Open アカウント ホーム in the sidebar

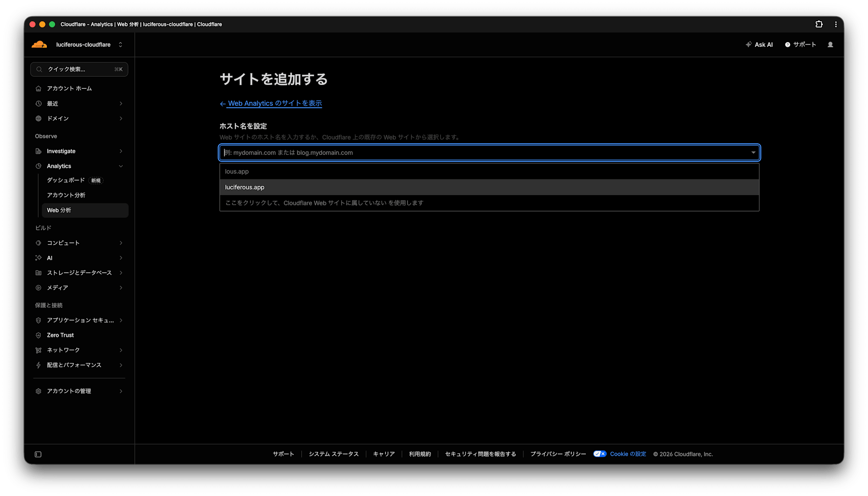(69, 88)
